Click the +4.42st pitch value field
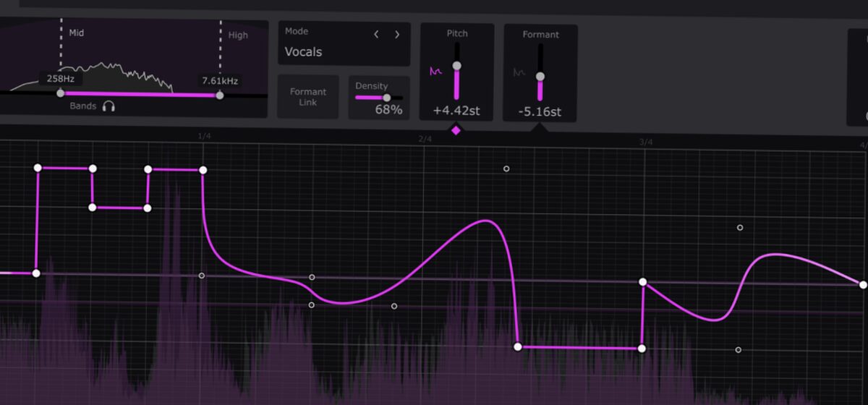 pyautogui.click(x=456, y=111)
